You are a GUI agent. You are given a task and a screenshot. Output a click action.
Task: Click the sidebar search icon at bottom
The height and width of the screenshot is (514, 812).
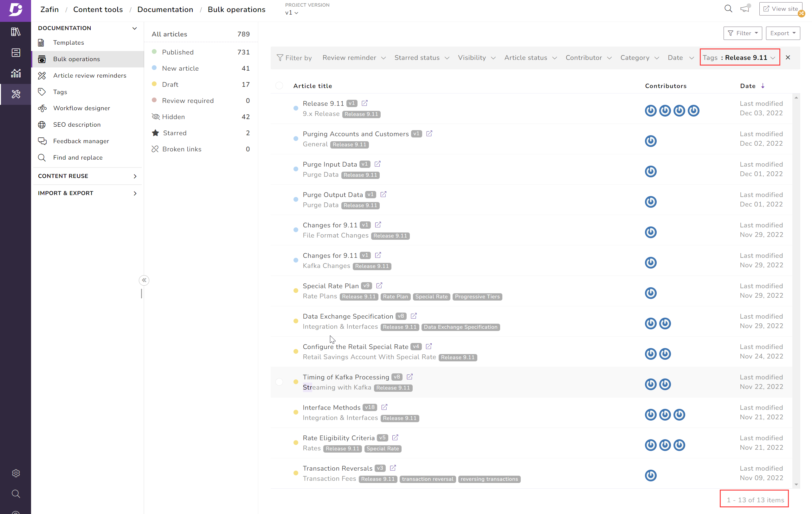point(16,494)
